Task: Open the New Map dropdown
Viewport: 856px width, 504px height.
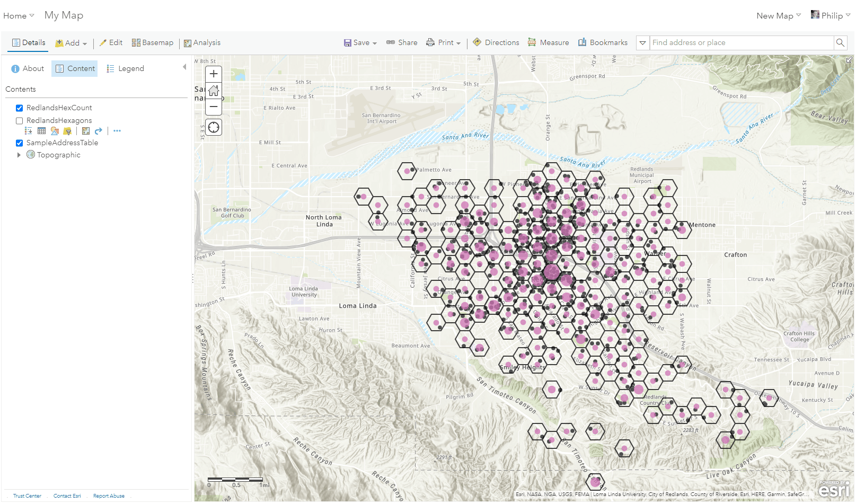Action: click(x=779, y=16)
